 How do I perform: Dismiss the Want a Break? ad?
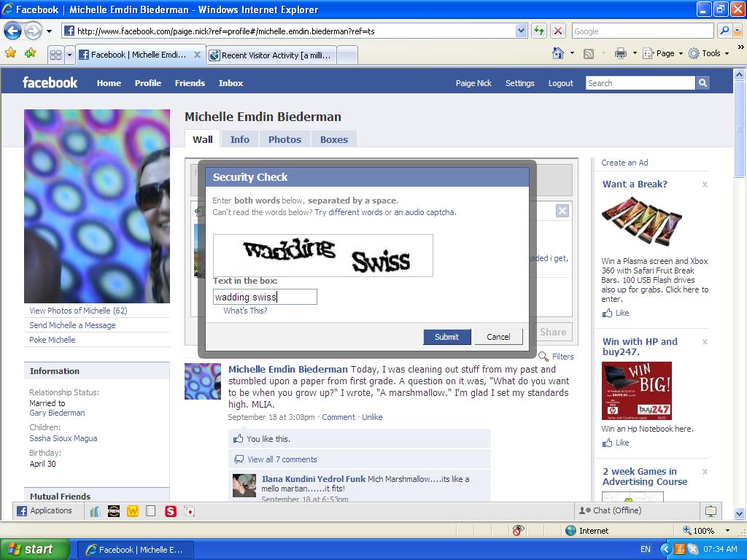(705, 184)
